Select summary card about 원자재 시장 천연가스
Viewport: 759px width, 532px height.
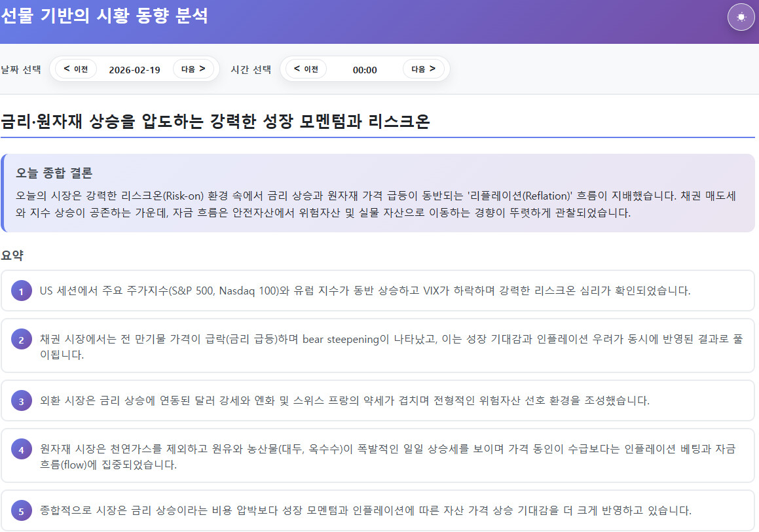click(378, 455)
